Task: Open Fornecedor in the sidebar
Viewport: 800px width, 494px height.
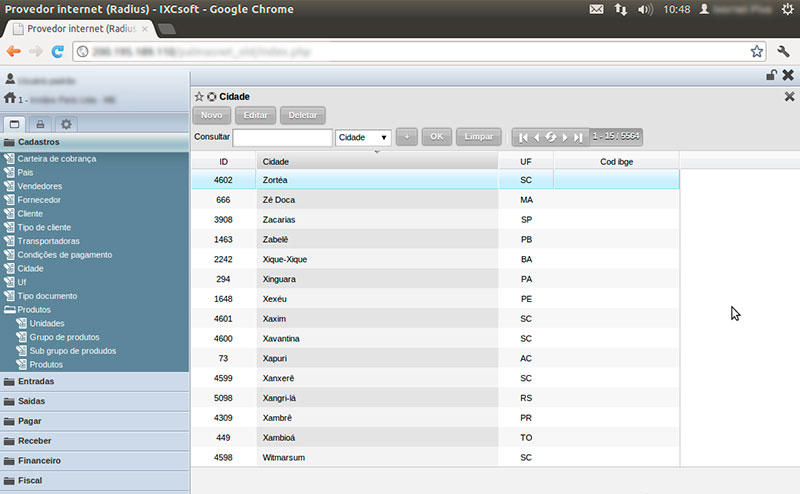Action: [39, 200]
